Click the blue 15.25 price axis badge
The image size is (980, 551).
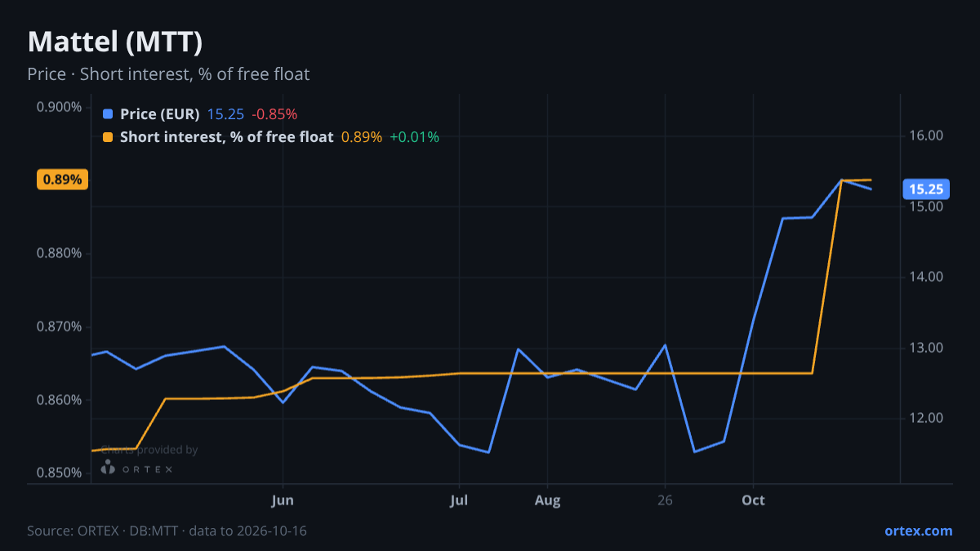click(926, 189)
